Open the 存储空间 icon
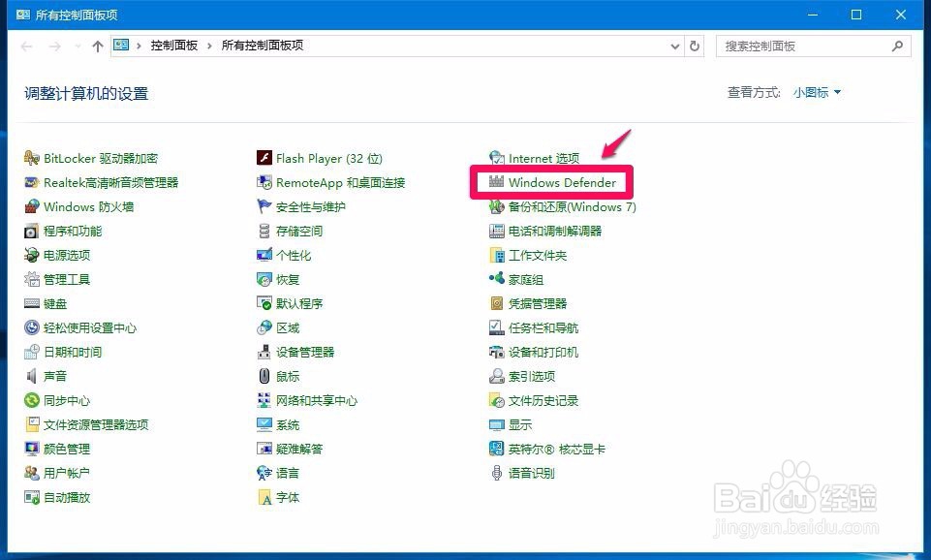 (264, 231)
